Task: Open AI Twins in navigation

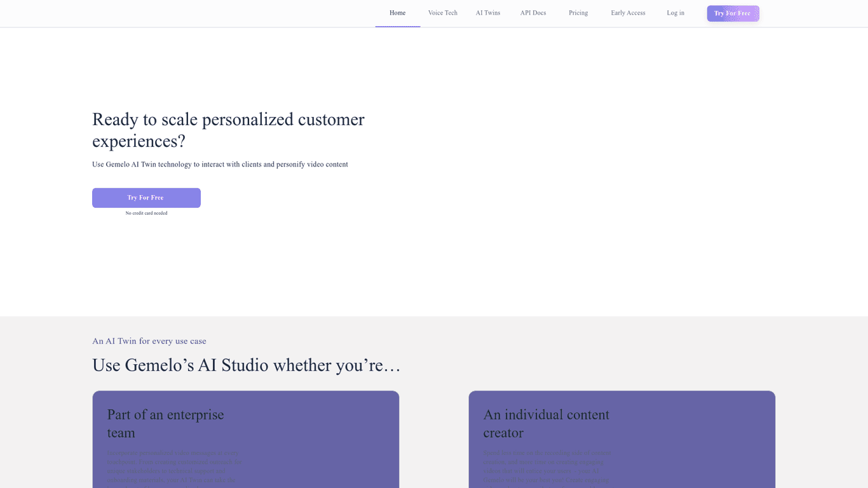Action: 487,13
